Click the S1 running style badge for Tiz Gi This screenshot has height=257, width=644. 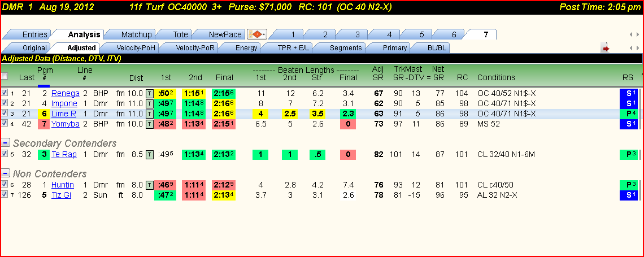pos(630,195)
